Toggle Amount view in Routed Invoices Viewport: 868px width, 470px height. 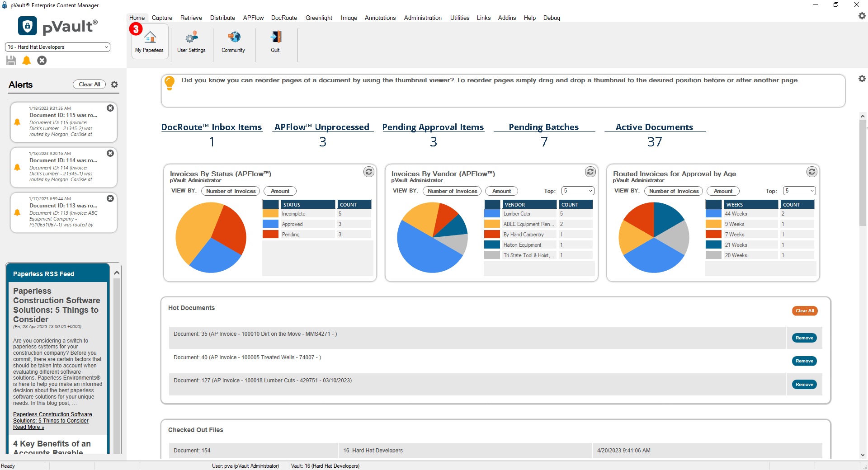click(x=723, y=191)
